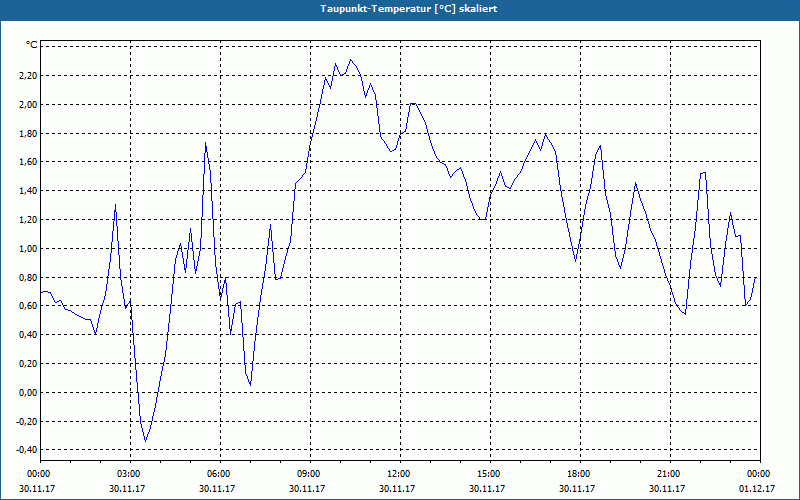Screen dimensions: 800x500
Task: Select the 0,00 y-axis value
Action: [29, 393]
